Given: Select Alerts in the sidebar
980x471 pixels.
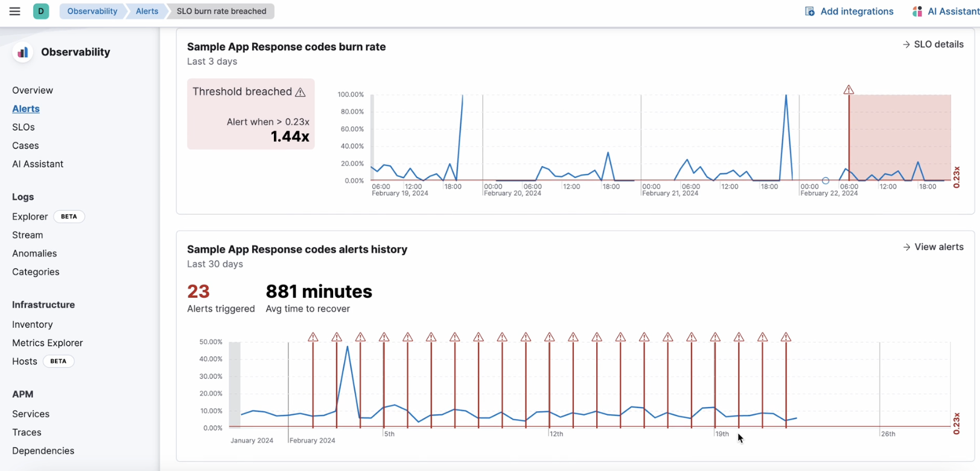Looking at the screenshot, I should (26, 109).
